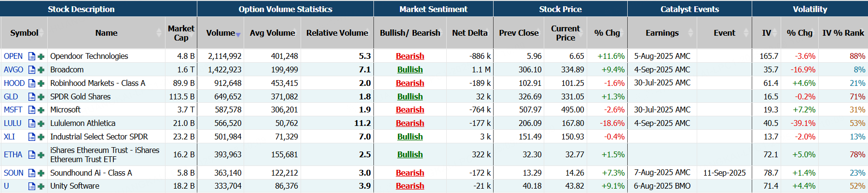The width and height of the screenshot is (868, 193).
Task: Click the green plus icon for LULU
Action: click(41, 124)
